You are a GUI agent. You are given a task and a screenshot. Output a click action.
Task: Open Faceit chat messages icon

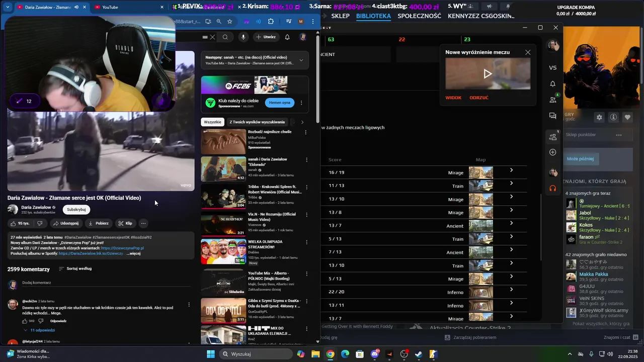coord(553,116)
